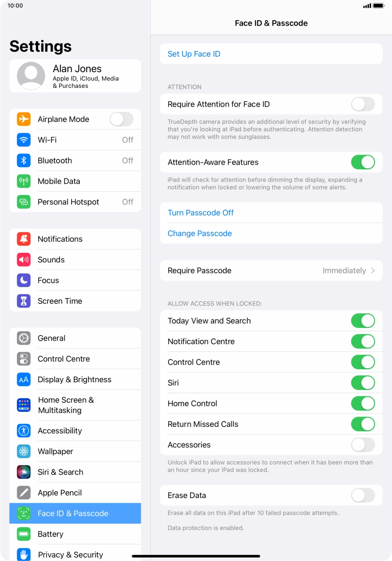Screen dimensions: 392x561
Task: Tap the Apple Pencil icon
Action: coord(24,493)
